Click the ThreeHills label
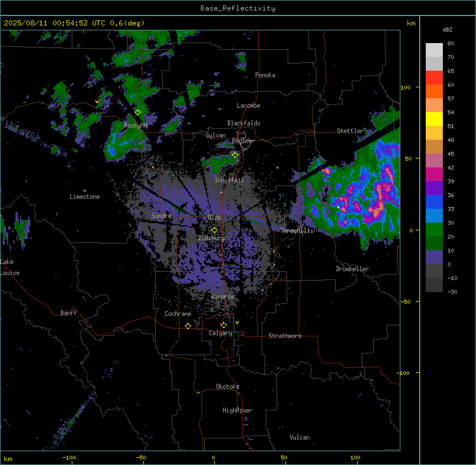Image resolution: width=476 pixels, height=465 pixels. point(297,231)
